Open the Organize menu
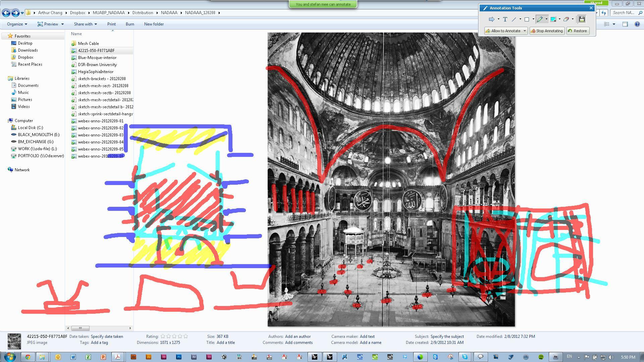This screenshot has height=362, width=644. (17, 24)
